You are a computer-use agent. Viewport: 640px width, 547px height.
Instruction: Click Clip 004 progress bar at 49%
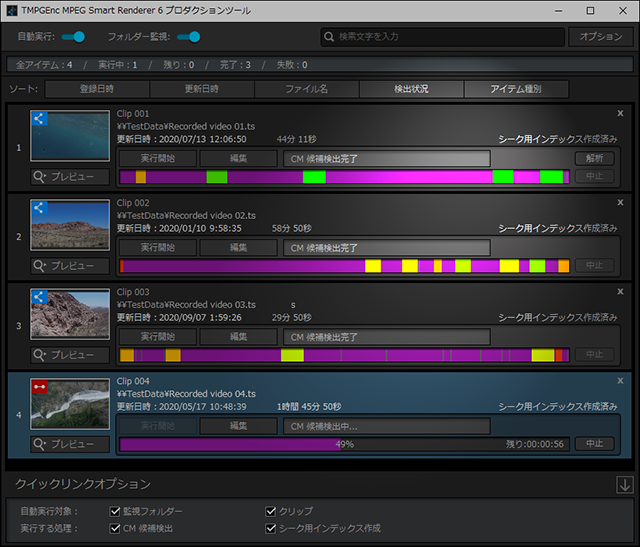coord(344,444)
